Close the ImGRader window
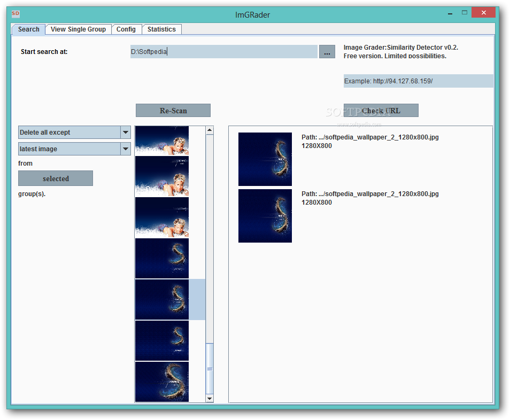Viewport: 510px width, 420px height. click(x=484, y=13)
